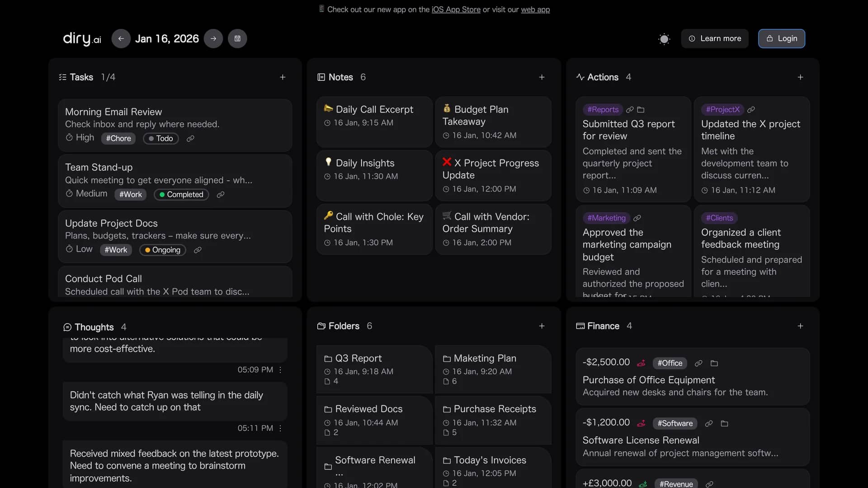868x488 pixels.
Task: Click link icon on Morning Email Review
Action: point(190,139)
